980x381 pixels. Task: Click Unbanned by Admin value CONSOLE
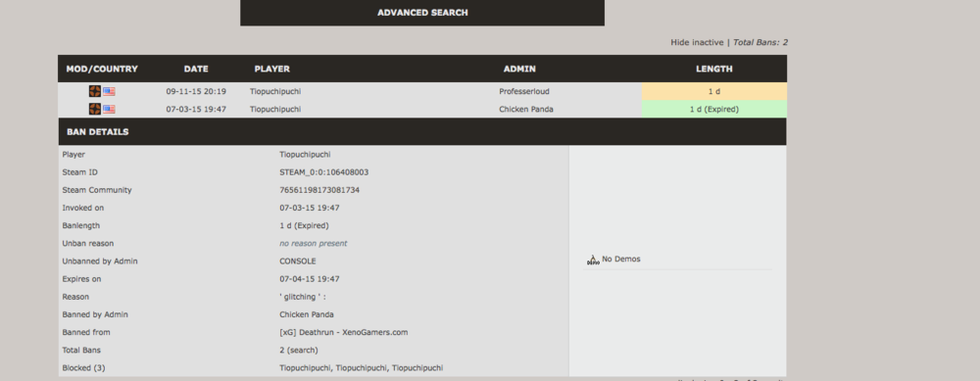(298, 262)
